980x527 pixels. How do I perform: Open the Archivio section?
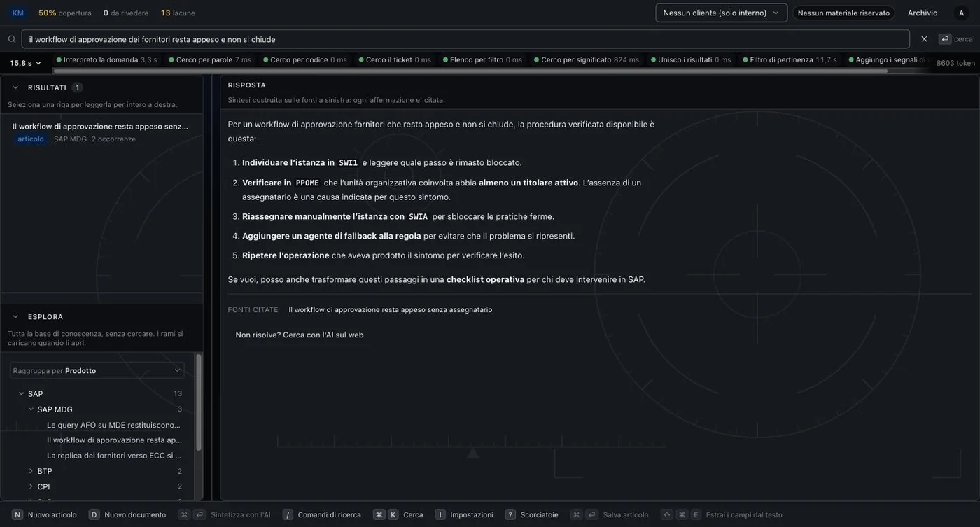[923, 13]
